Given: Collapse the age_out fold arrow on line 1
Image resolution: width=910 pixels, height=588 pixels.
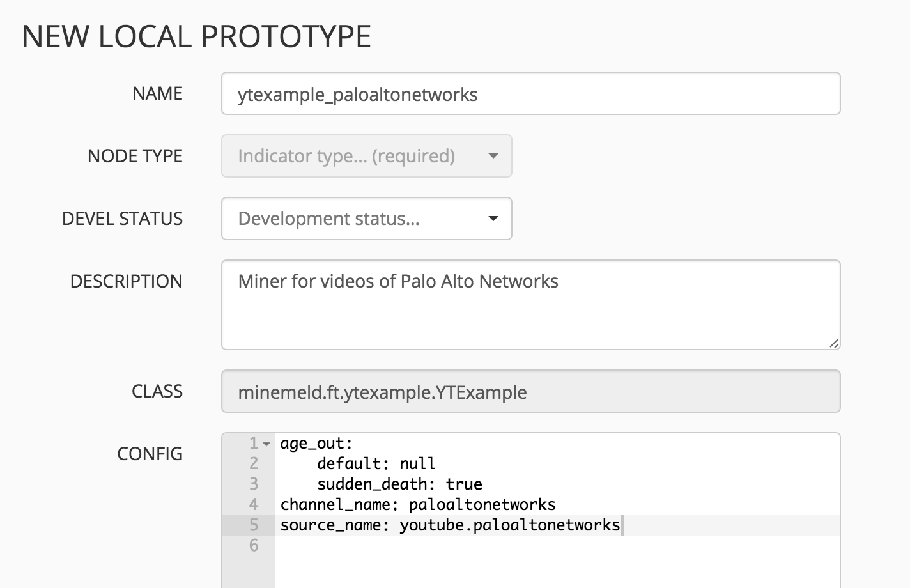Looking at the screenshot, I should (x=266, y=444).
